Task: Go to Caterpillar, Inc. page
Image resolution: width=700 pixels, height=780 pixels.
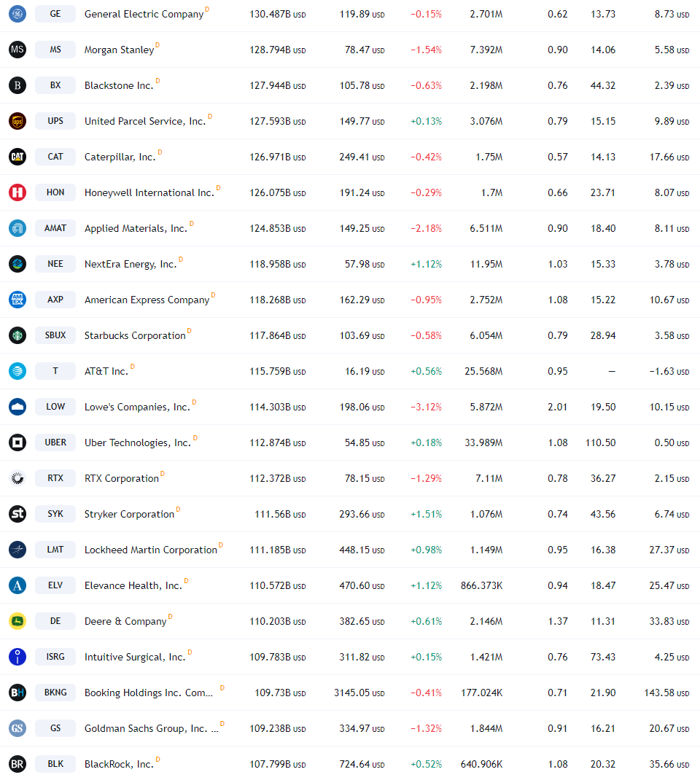Action: click(120, 157)
